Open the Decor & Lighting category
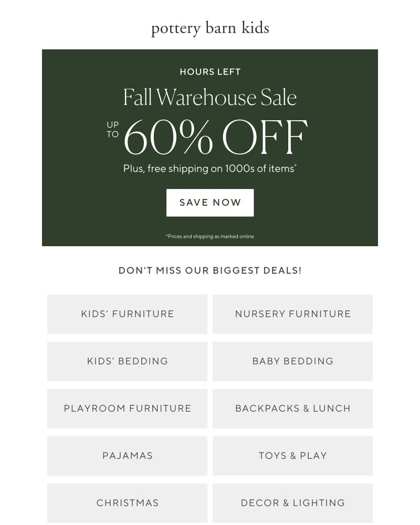Viewport: 420px width, 525px height. click(x=292, y=502)
